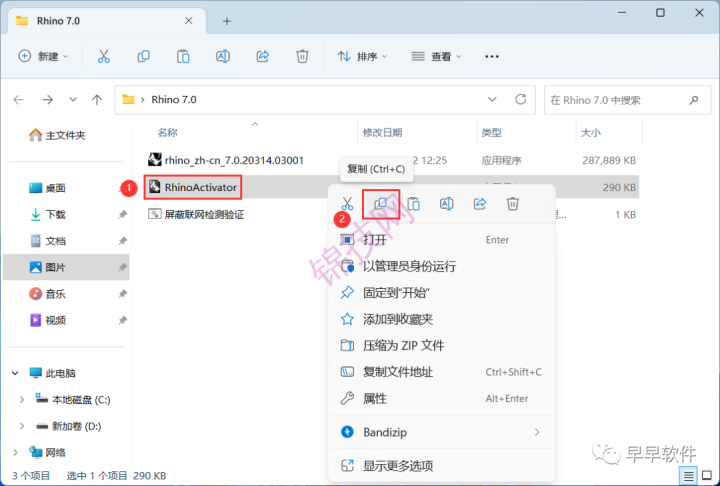Switch to large thumbnails view icon in status bar
The image size is (720, 486).
point(708,476)
